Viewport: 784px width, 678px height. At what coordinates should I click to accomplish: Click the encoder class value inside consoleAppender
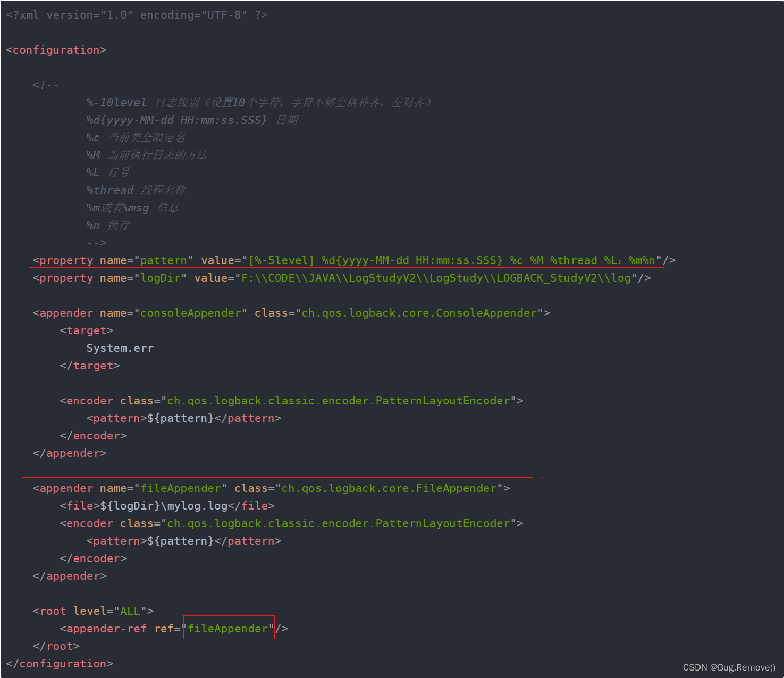click(339, 401)
